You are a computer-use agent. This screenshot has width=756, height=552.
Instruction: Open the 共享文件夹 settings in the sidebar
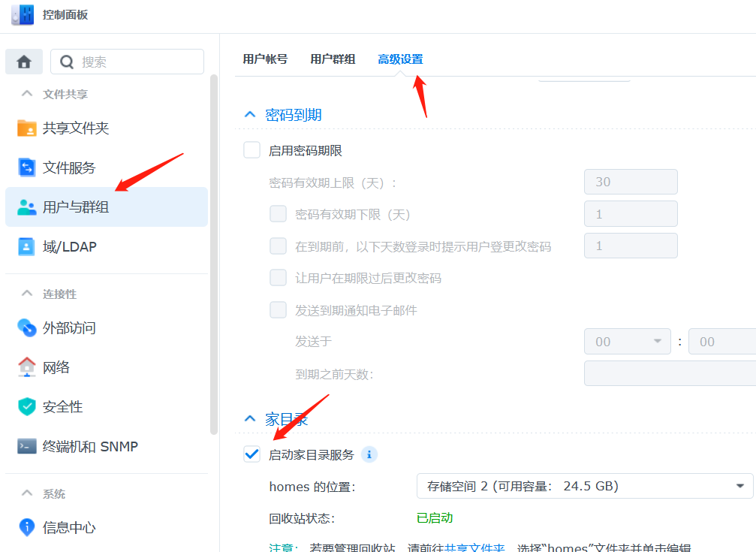(x=75, y=128)
